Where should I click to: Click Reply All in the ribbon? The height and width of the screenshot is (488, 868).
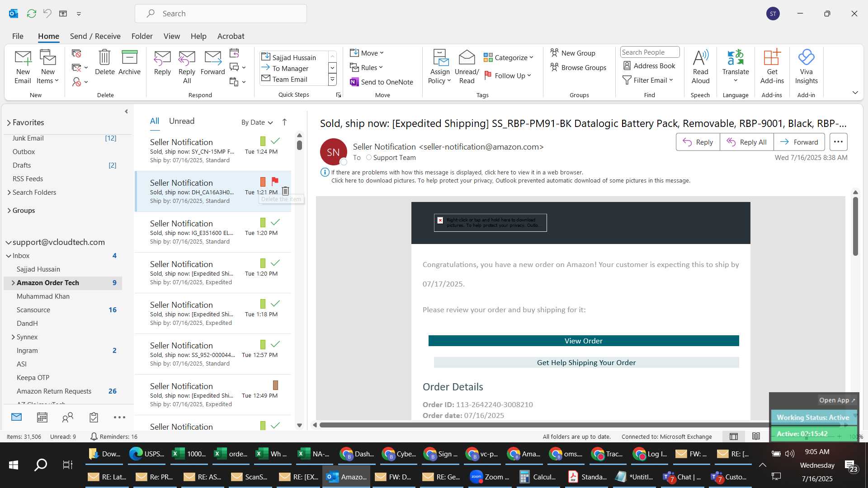point(187,67)
